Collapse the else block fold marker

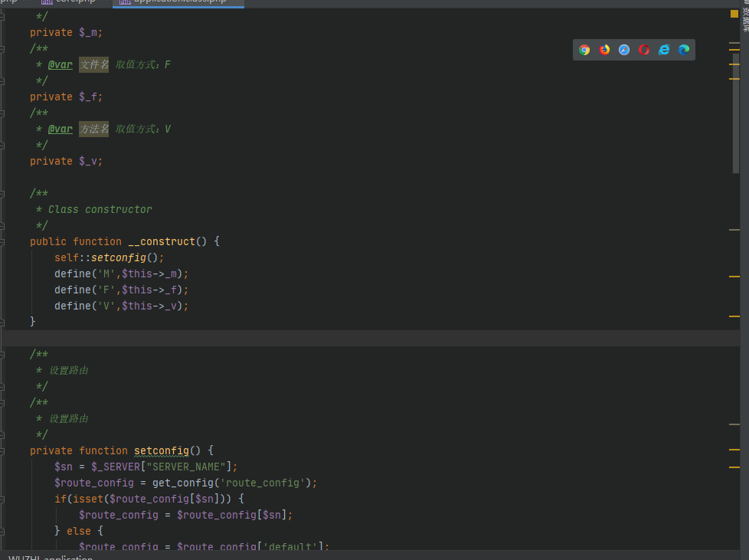[x=2, y=532]
